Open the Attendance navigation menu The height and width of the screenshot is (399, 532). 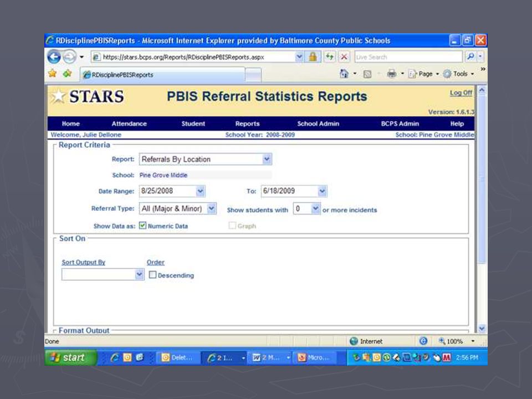(x=129, y=124)
